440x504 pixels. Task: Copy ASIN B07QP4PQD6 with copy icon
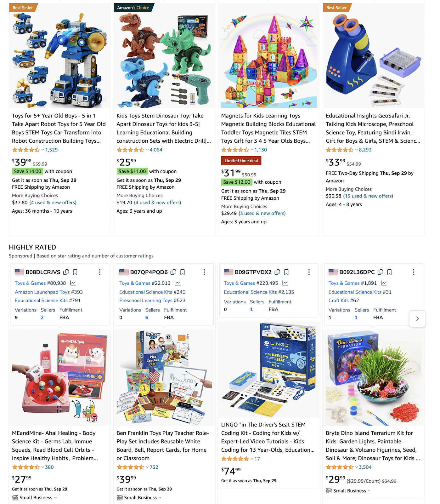(x=173, y=272)
